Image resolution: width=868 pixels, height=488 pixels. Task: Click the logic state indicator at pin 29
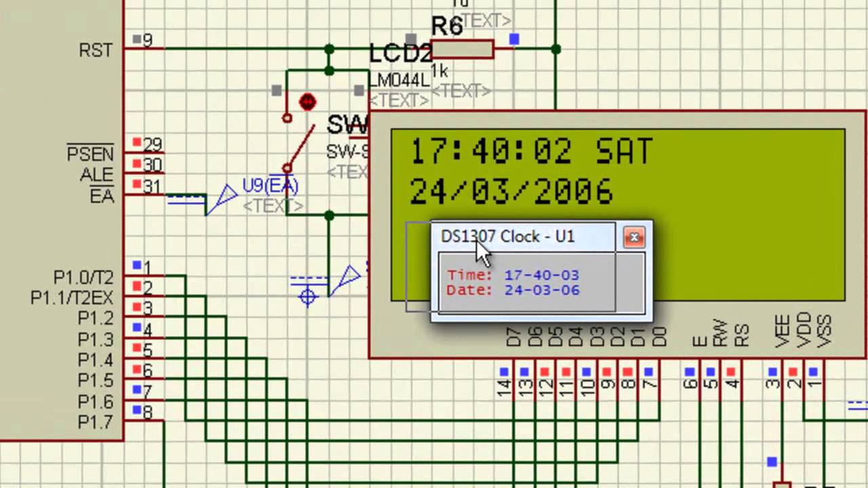coord(137,142)
